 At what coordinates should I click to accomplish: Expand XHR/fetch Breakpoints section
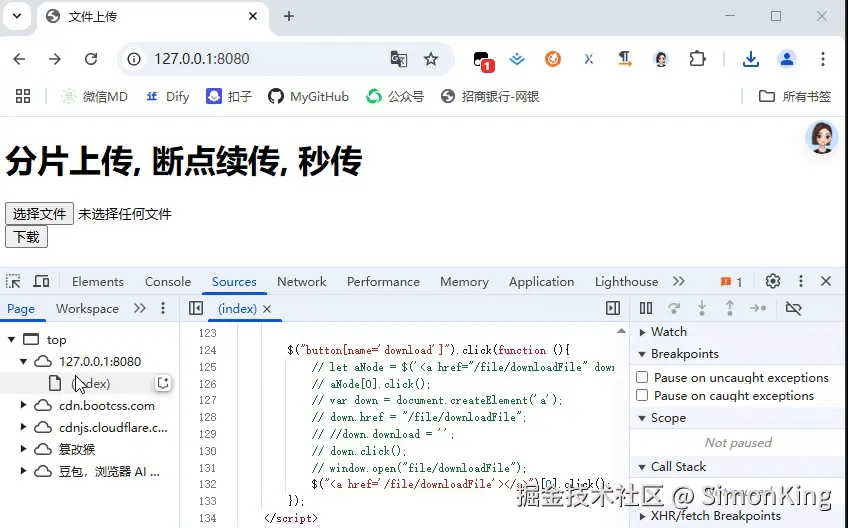(x=642, y=516)
